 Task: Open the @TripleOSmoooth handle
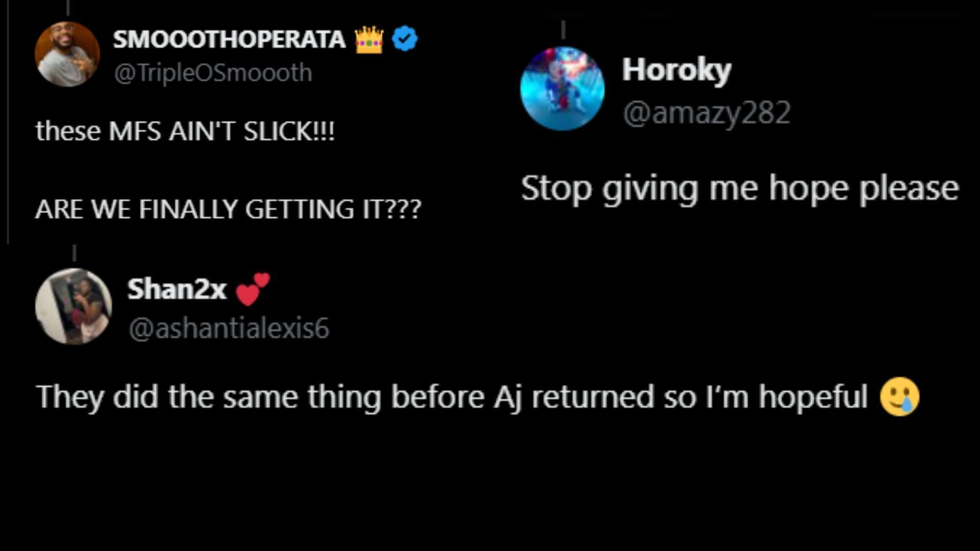pyautogui.click(x=213, y=72)
